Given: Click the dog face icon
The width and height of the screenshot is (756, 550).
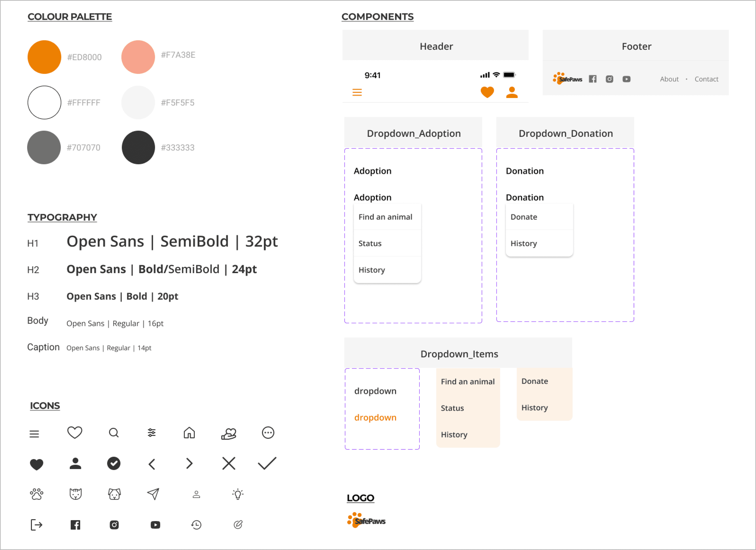Looking at the screenshot, I should (114, 494).
